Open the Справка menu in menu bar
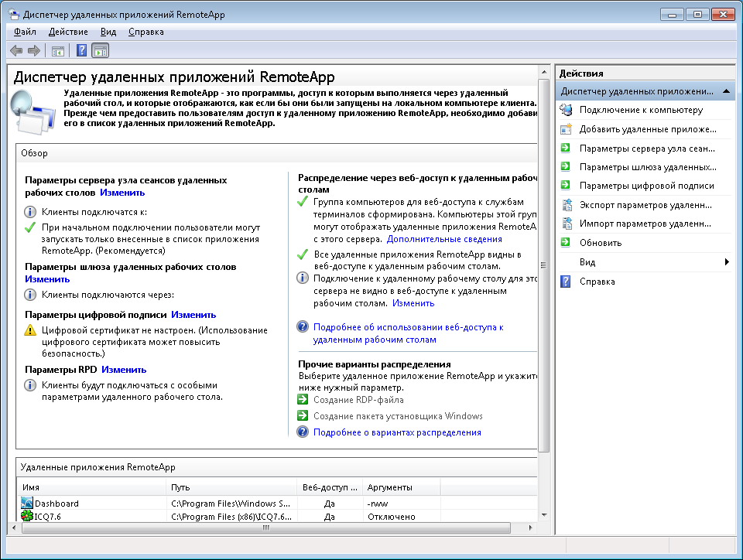Image resolution: width=743 pixels, height=560 pixels. tap(146, 32)
